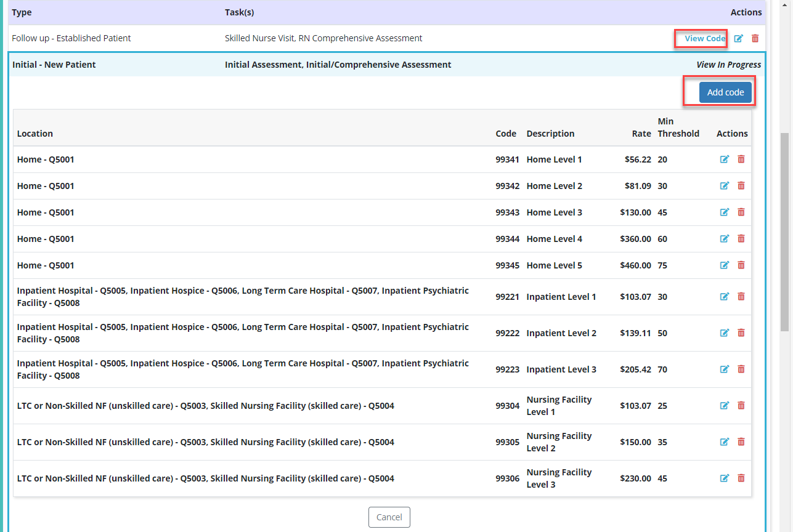
Task: Edit the Follow up - Established Patient row
Action: coord(738,38)
